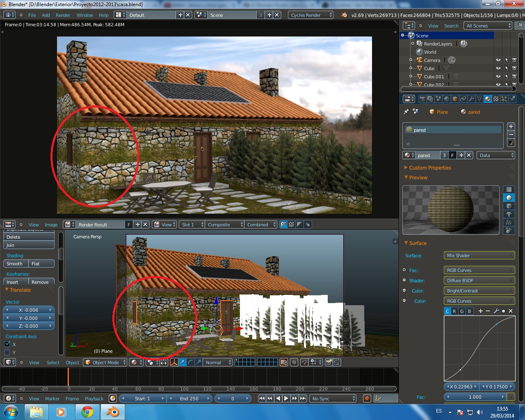Toggle selectability arrow for Camera in outliner
The width and height of the screenshot is (525, 420).
(x=507, y=60)
